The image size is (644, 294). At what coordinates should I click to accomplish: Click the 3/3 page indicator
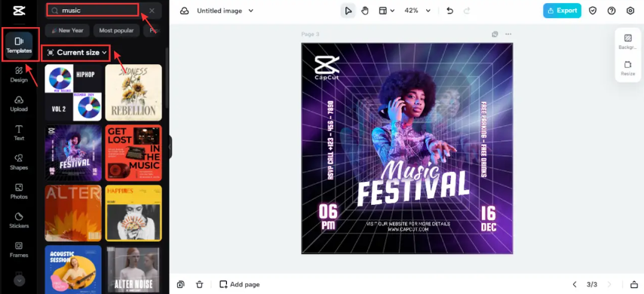click(x=592, y=284)
